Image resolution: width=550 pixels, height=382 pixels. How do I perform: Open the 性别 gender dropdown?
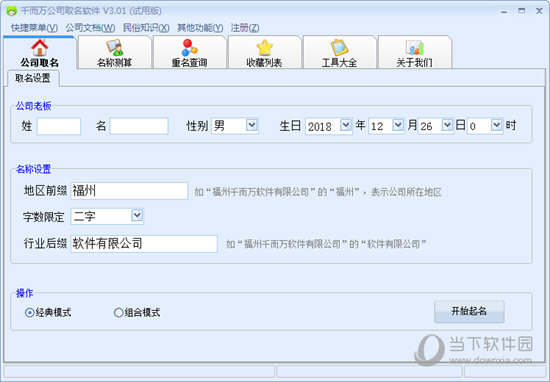pyautogui.click(x=251, y=125)
